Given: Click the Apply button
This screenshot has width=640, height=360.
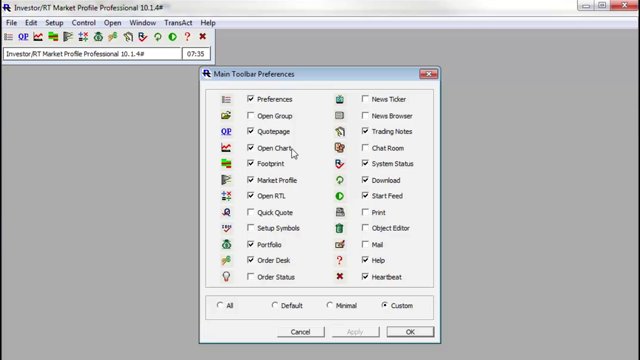Looking at the screenshot, I should [355, 332].
